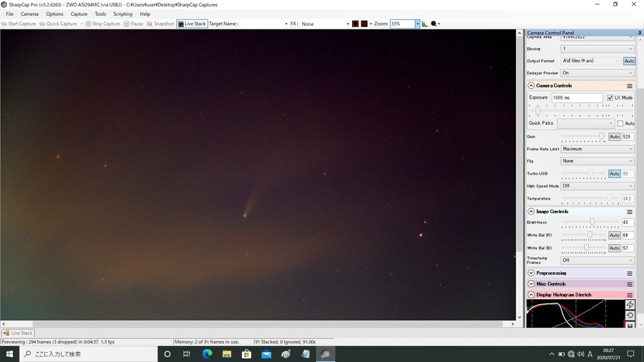Open Microsoft Edge from taskbar

[207, 354]
